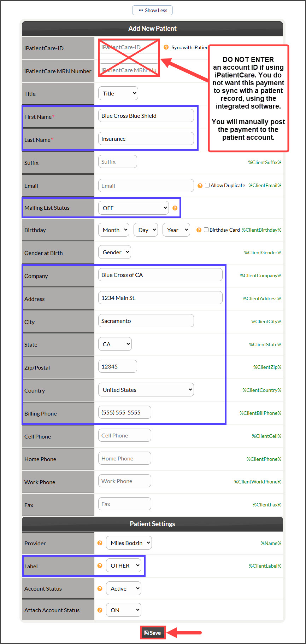Click the %ClientCountry% merge tag
Viewport: 306px width, 644px height.
tap(262, 390)
